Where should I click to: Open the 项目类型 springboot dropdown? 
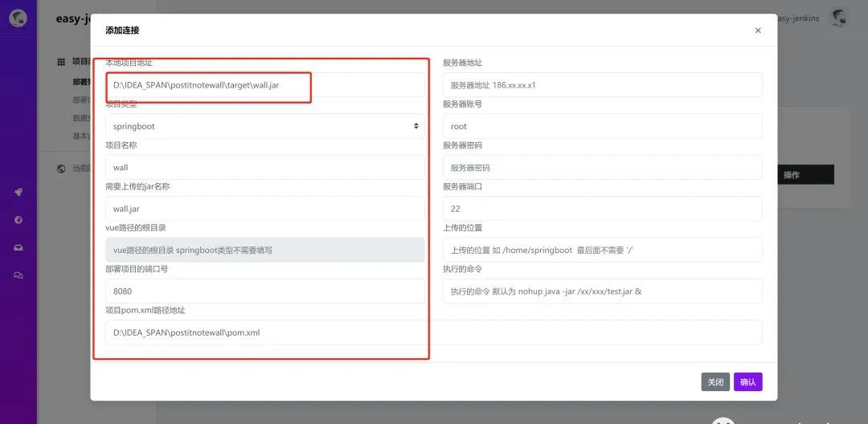265,126
